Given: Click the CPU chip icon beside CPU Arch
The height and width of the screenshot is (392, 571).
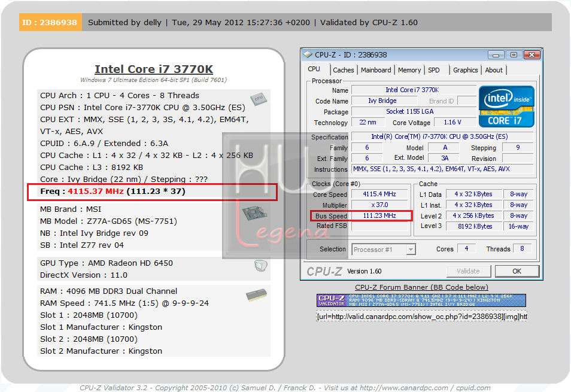Looking at the screenshot, I should [x=258, y=99].
